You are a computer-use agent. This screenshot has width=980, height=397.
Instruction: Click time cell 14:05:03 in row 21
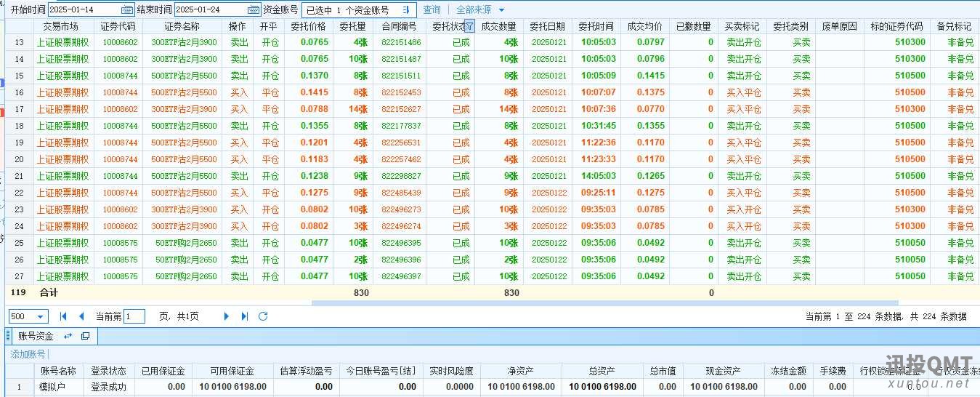[599, 176]
